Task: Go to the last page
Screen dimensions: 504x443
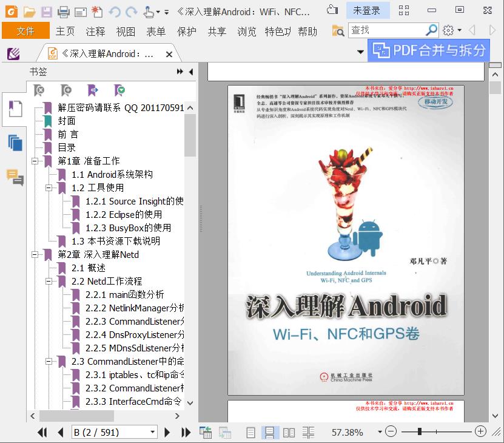Action: tap(186, 432)
